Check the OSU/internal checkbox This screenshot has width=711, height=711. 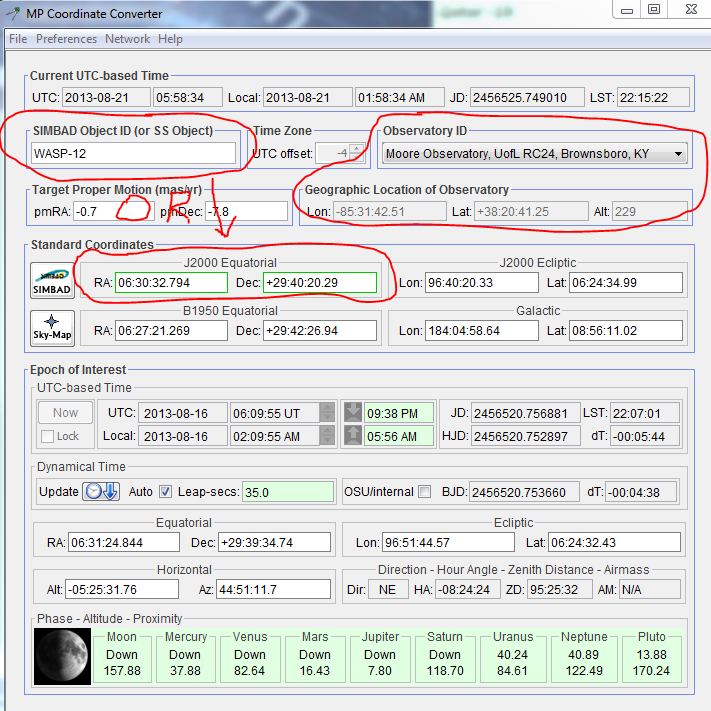coord(424,492)
